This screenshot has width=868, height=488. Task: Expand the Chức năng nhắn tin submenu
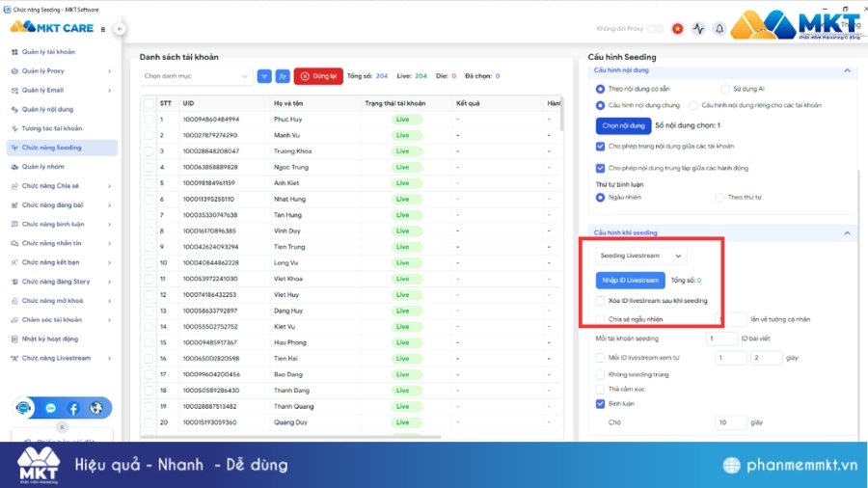pyautogui.click(x=109, y=243)
